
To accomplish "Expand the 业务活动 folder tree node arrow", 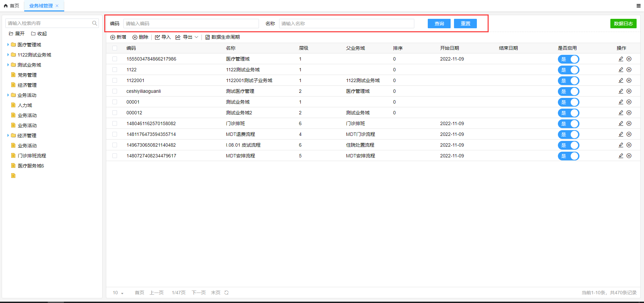I will (x=8, y=95).
